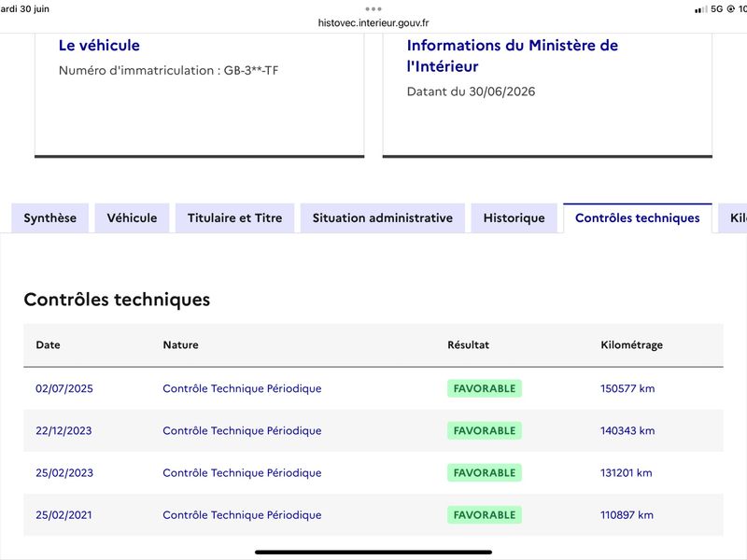The width and height of the screenshot is (747, 560).
Task: Tap the three-dots multitasking icon
Action: 373,8
